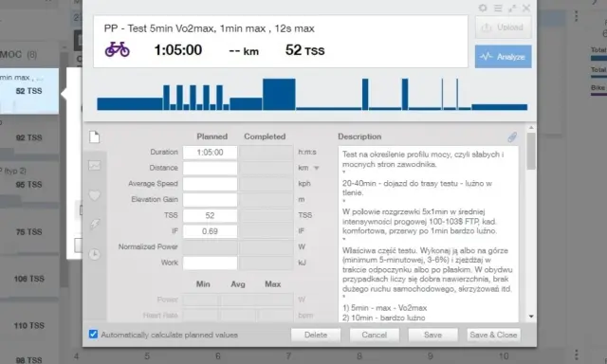The height and width of the screenshot is (364, 607).
Task: Select the 95 TSS workout in calendar
Action: coord(29,185)
